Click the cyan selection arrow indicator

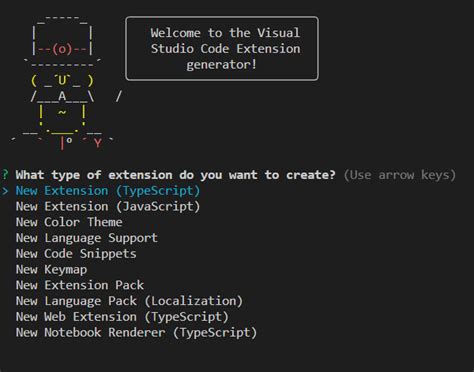coord(5,191)
